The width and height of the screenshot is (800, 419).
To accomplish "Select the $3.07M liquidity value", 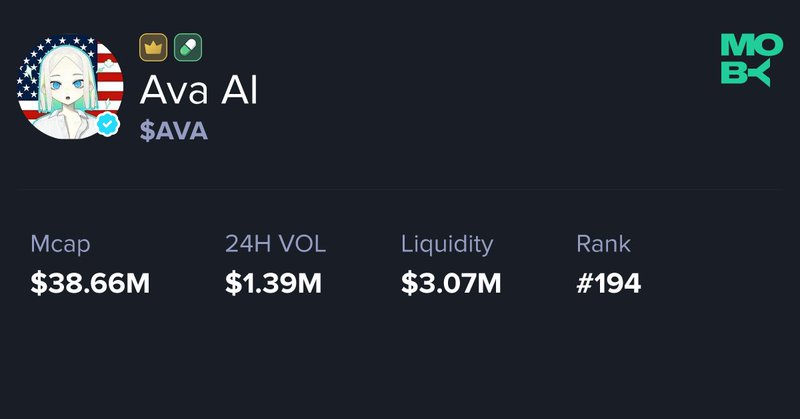I will tap(451, 283).
